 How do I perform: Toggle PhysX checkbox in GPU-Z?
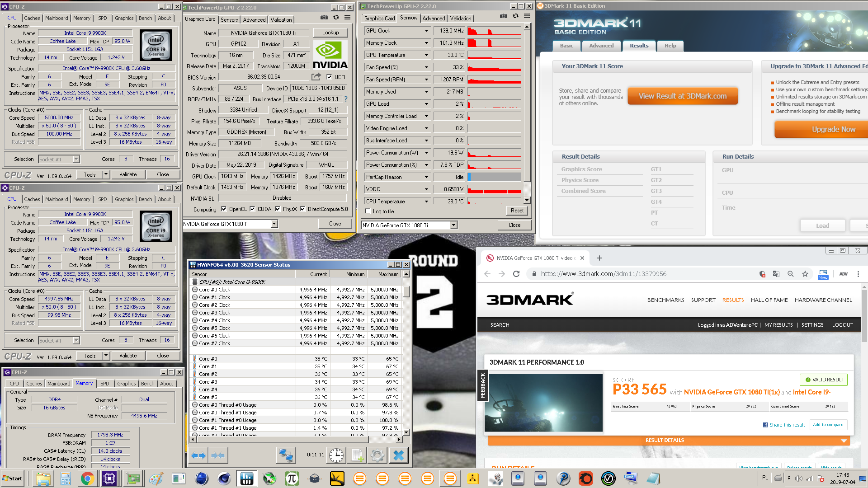point(278,209)
